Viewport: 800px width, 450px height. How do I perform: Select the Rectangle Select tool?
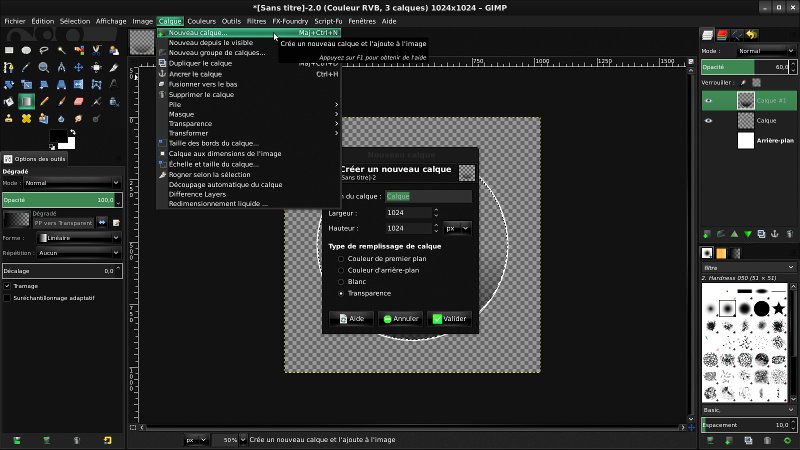coord(9,50)
